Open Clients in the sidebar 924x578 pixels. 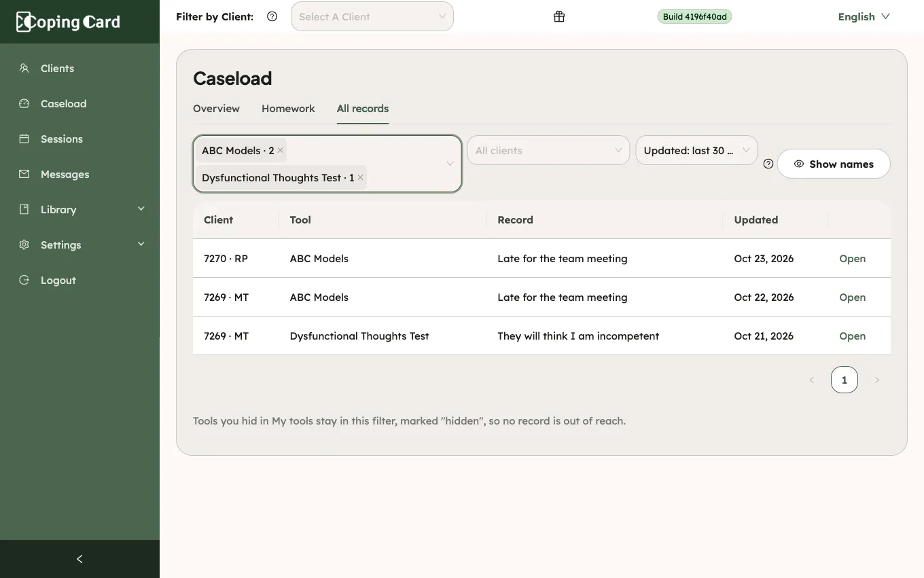(x=79, y=68)
